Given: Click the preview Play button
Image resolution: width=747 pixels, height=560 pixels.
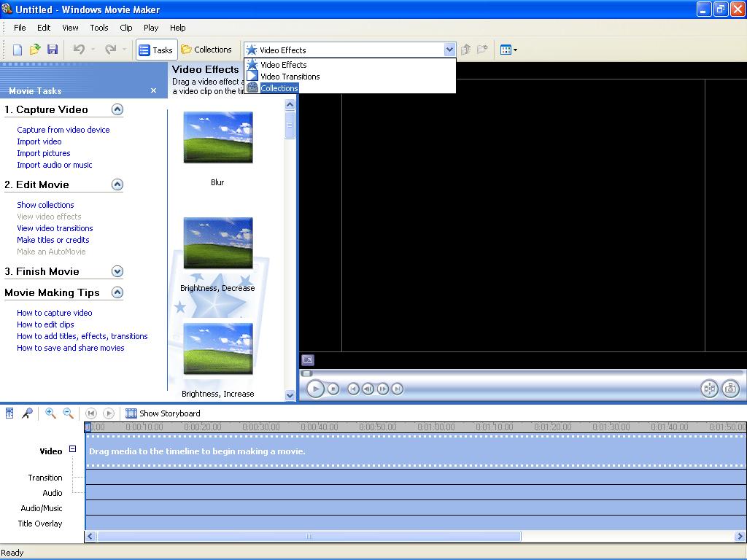Looking at the screenshot, I should pyautogui.click(x=315, y=389).
